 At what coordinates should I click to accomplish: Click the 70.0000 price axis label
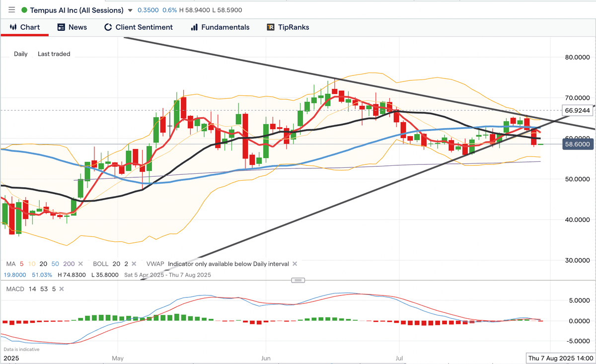(578, 98)
